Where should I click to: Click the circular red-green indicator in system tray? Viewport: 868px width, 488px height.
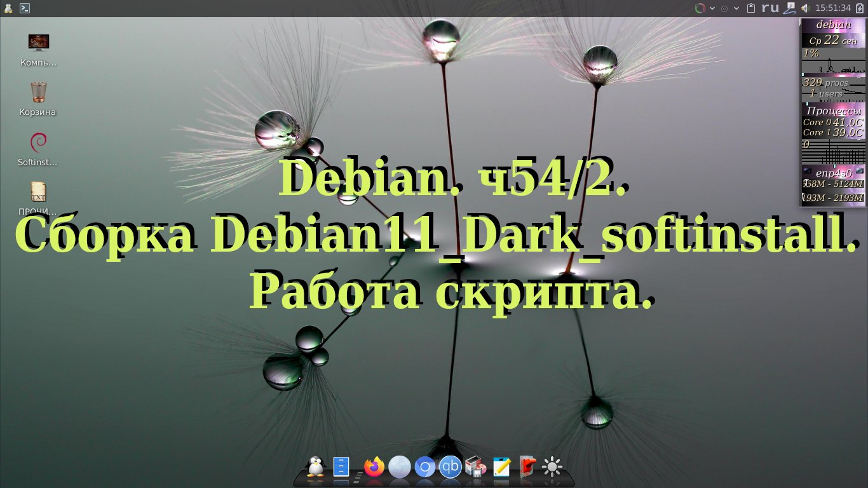coord(700,8)
